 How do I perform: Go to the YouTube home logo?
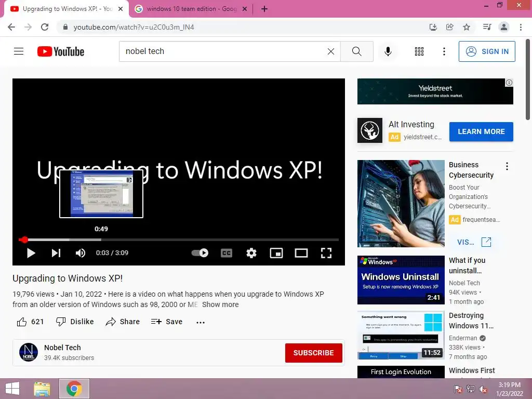click(x=61, y=51)
